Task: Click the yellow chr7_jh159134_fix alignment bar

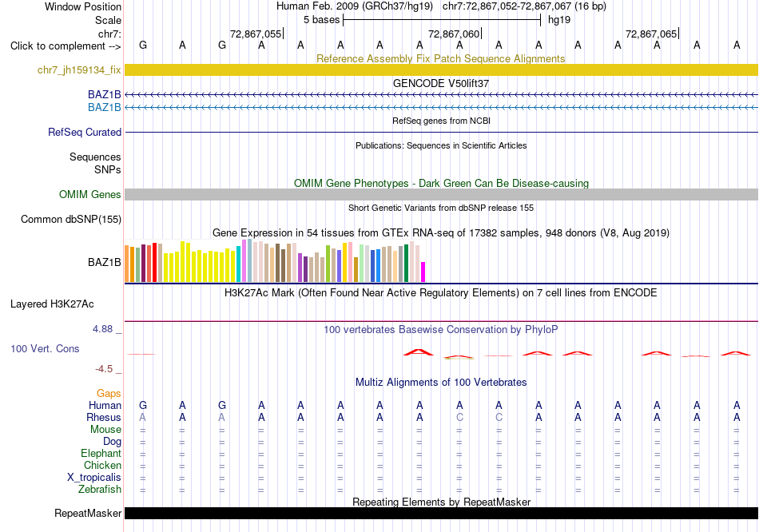Action: (x=441, y=69)
